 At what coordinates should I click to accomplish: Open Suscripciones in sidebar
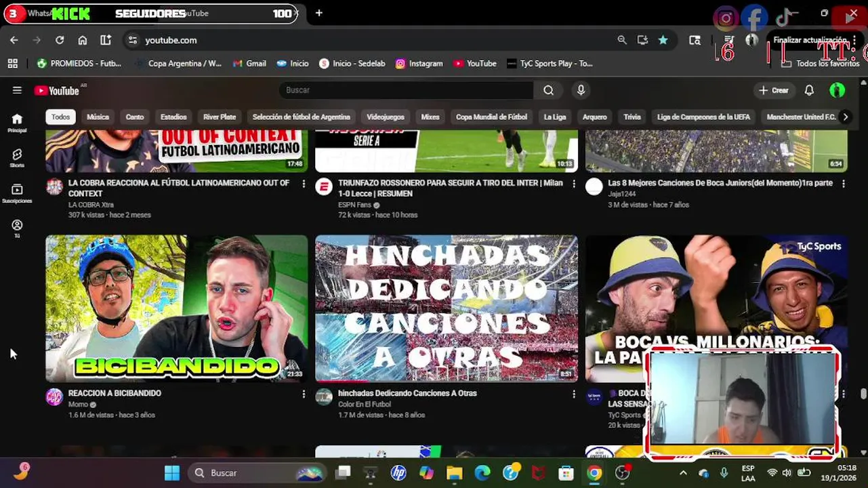17,193
